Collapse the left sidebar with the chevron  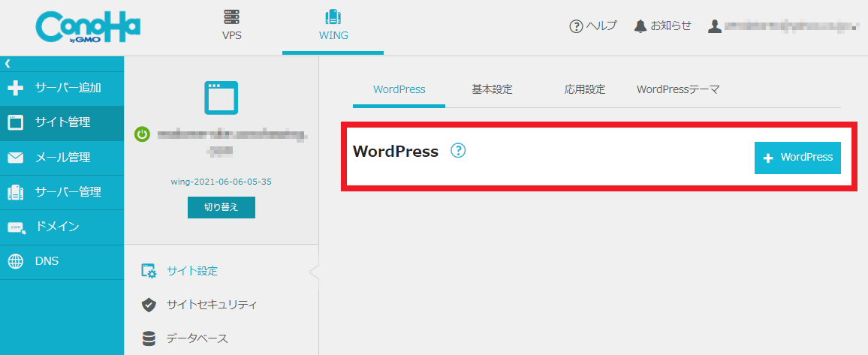pyautogui.click(x=8, y=64)
